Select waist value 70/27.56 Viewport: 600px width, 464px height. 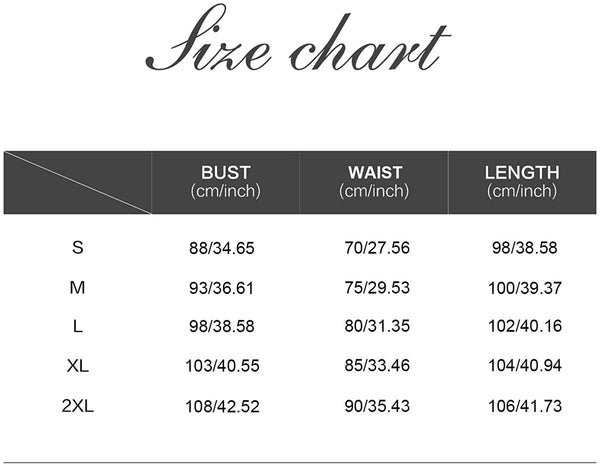tap(377, 248)
